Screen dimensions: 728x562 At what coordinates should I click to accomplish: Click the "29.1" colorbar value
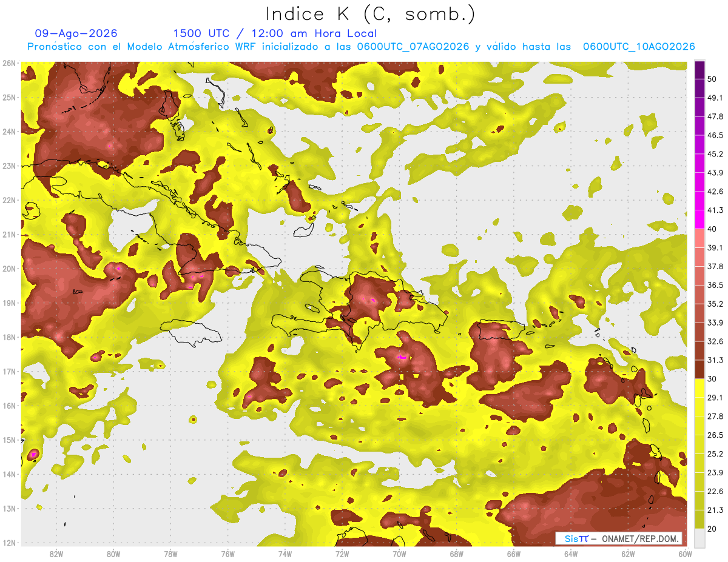(715, 397)
